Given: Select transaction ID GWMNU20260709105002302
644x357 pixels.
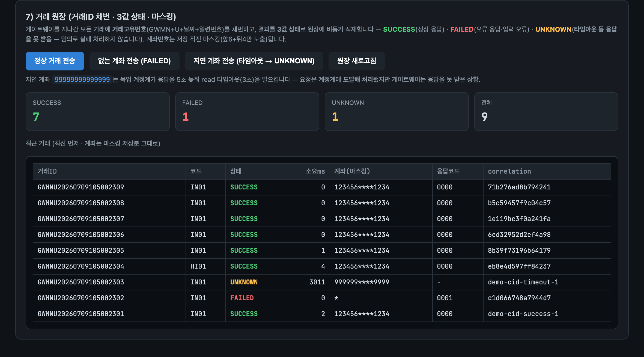Looking at the screenshot, I should (81, 298).
